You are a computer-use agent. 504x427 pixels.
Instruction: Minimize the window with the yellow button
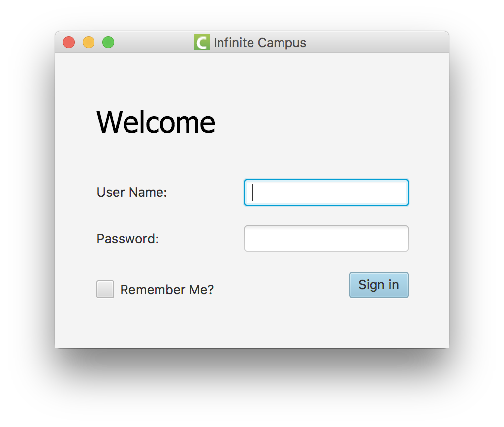[89, 42]
